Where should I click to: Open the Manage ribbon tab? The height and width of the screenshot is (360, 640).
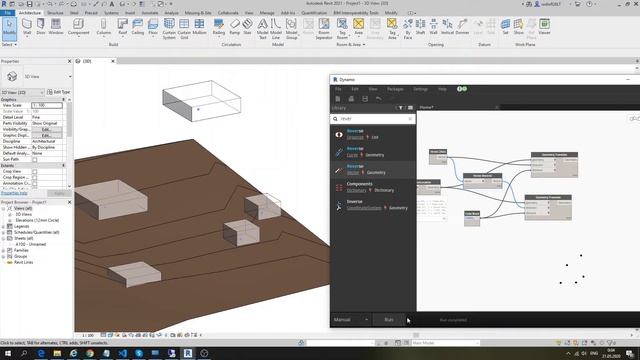click(x=267, y=13)
